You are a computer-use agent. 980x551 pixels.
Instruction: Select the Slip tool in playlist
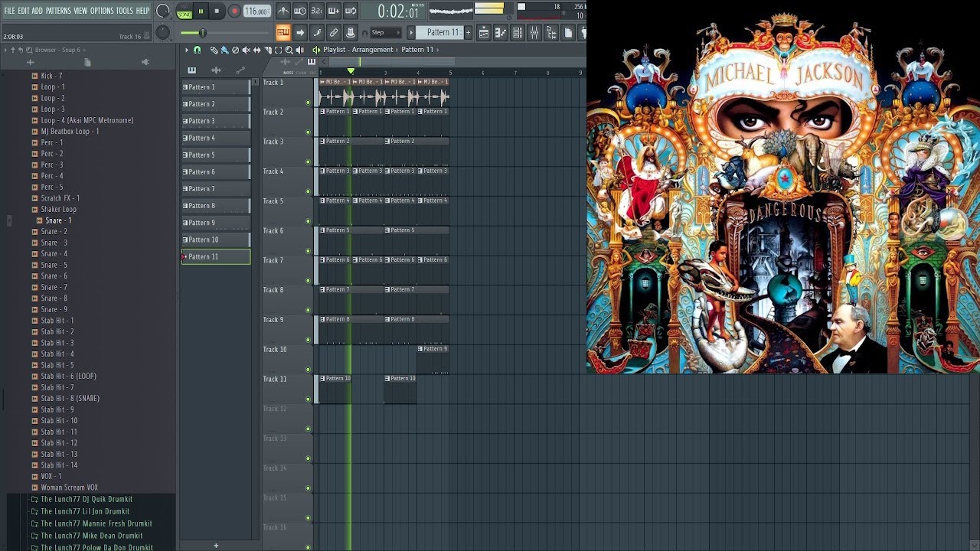click(x=256, y=50)
